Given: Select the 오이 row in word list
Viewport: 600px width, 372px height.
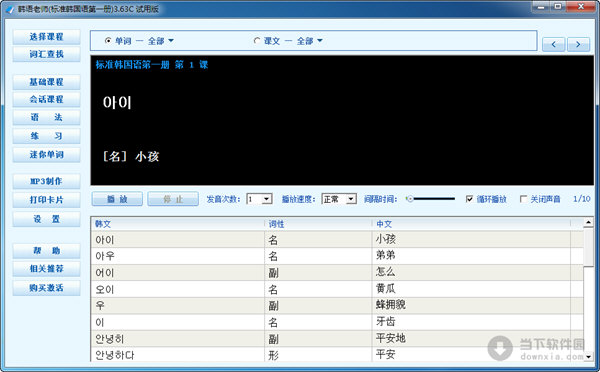Looking at the screenshot, I should coord(338,289).
